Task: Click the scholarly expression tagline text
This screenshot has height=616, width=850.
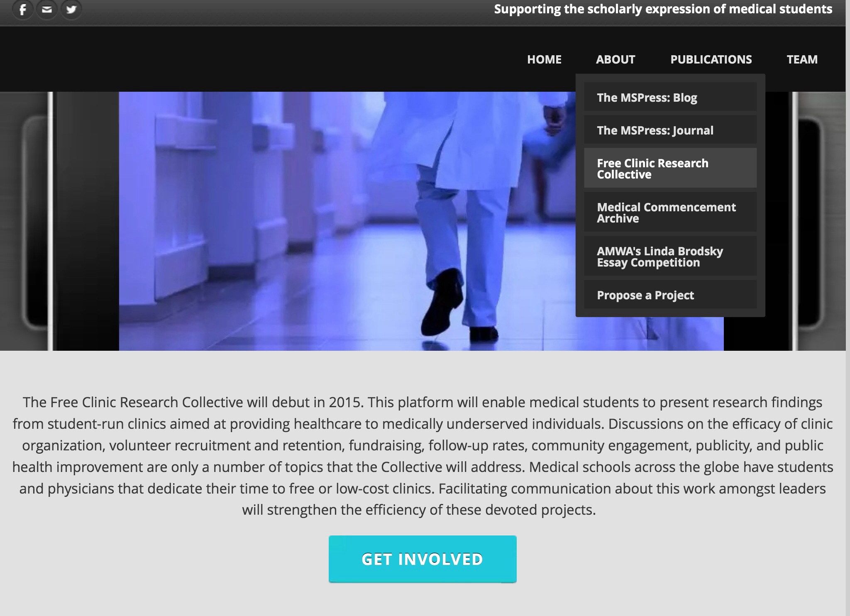Action: [663, 9]
